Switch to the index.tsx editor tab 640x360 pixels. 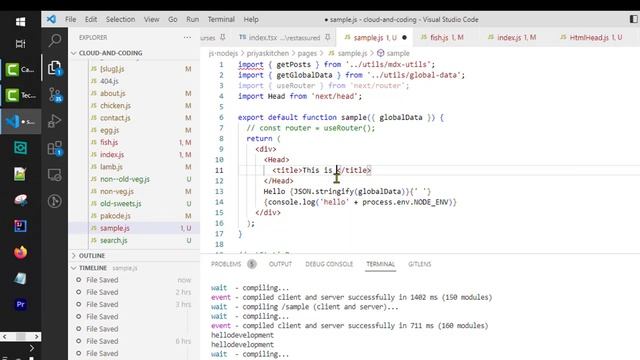click(284, 38)
